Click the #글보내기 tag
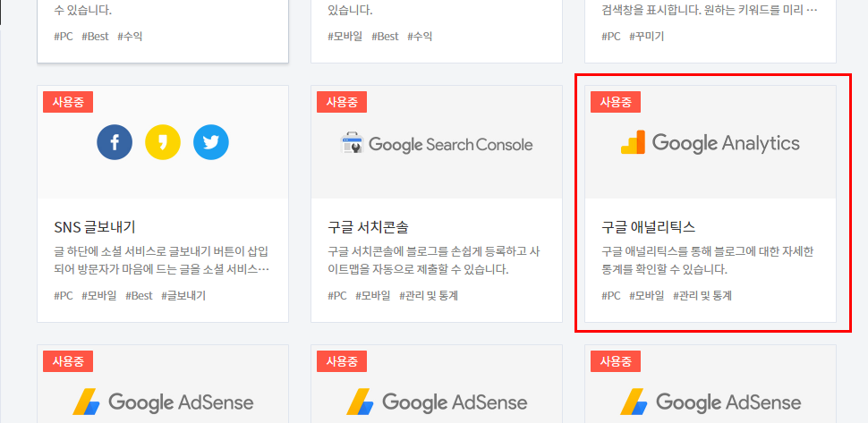Image resolution: width=868 pixels, height=423 pixels. pos(183,296)
